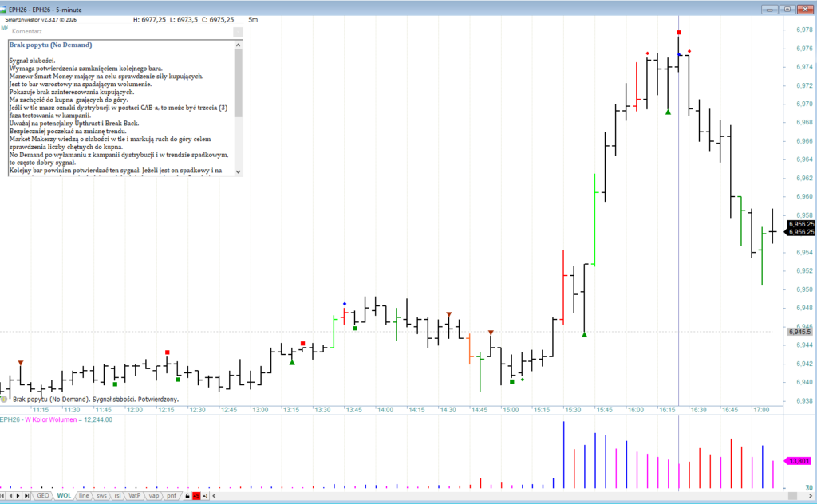Jump to the last chart page arrow
This screenshot has height=504, width=817.
[x=27, y=496]
